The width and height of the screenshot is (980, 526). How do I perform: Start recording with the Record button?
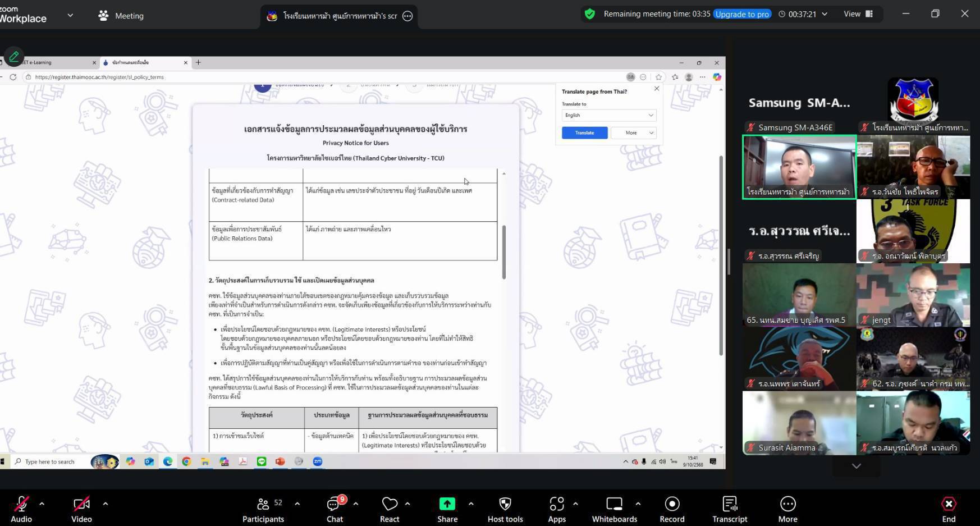672,509
